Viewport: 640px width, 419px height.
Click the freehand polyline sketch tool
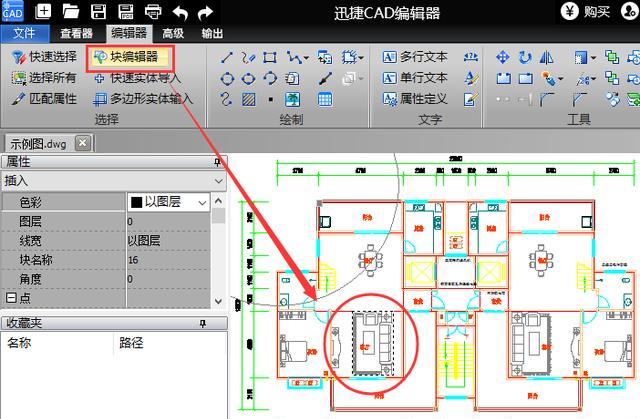pos(248,57)
